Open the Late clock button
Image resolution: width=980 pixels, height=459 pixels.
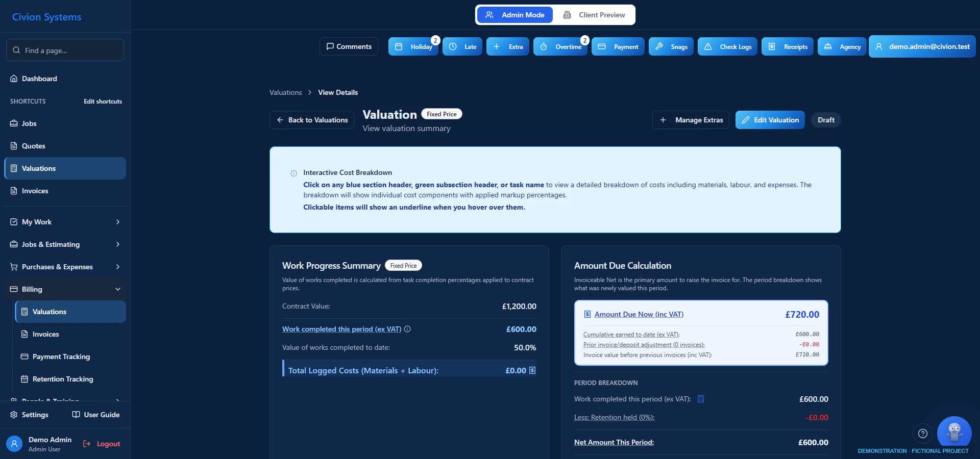(x=462, y=46)
